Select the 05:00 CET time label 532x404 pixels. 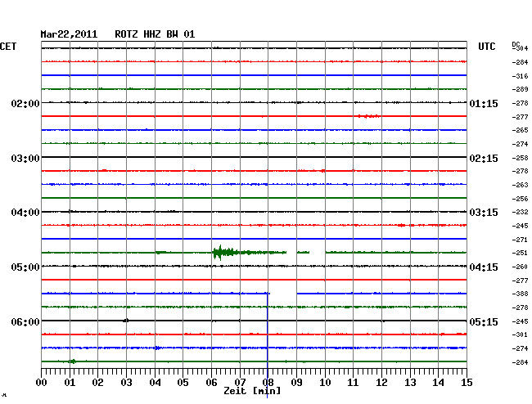[25, 267]
